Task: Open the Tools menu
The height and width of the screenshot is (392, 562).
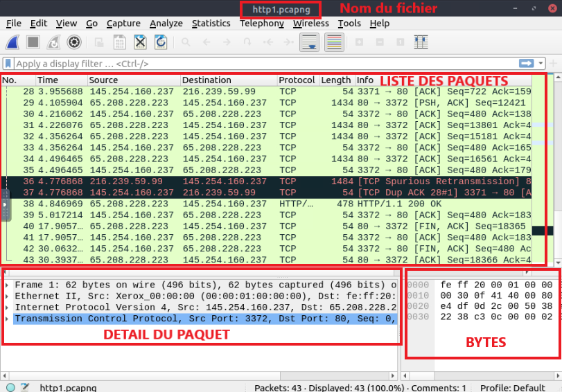Action: (x=349, y=24)
